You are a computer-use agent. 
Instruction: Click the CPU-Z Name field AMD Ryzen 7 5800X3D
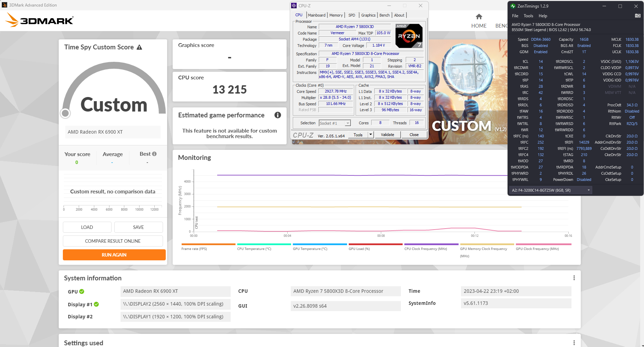pos(355,27)
